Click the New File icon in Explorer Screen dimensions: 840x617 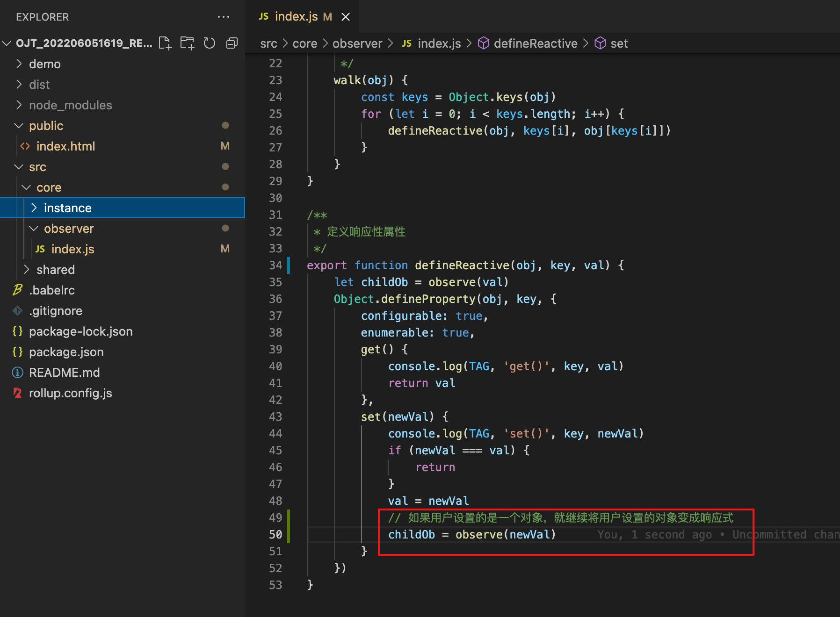point(165,43)
